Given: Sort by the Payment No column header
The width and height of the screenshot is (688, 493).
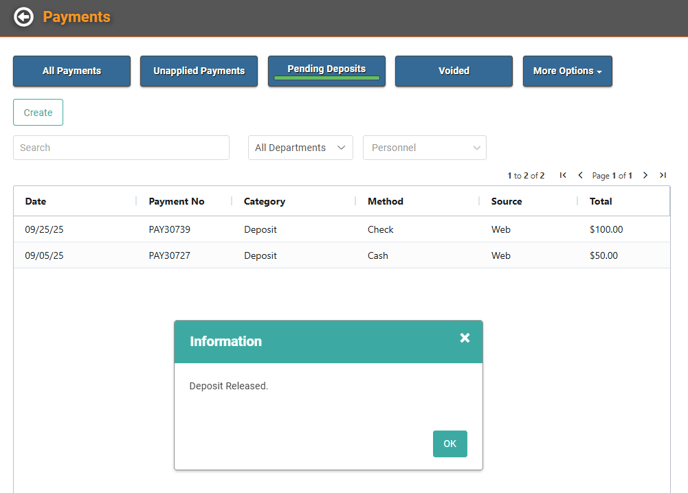Looking at the screenshot, I should 176,201.
